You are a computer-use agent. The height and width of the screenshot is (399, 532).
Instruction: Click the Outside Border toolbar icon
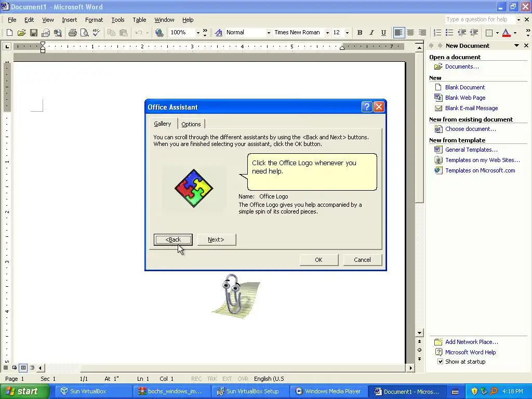[489, 33]
